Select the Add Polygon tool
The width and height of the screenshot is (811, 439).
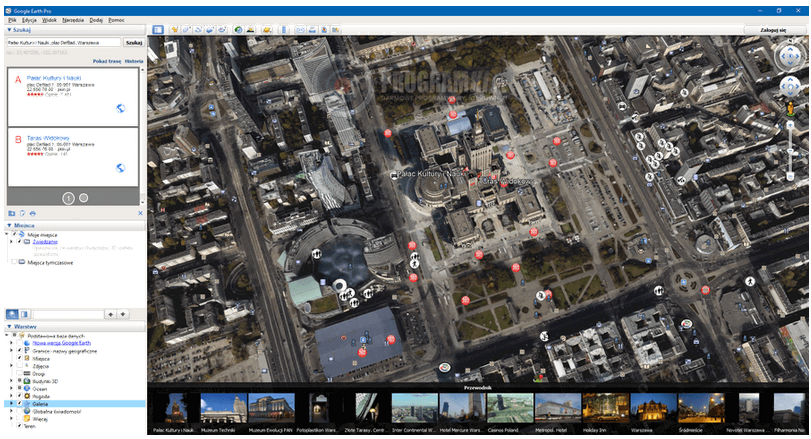[186, 30]
